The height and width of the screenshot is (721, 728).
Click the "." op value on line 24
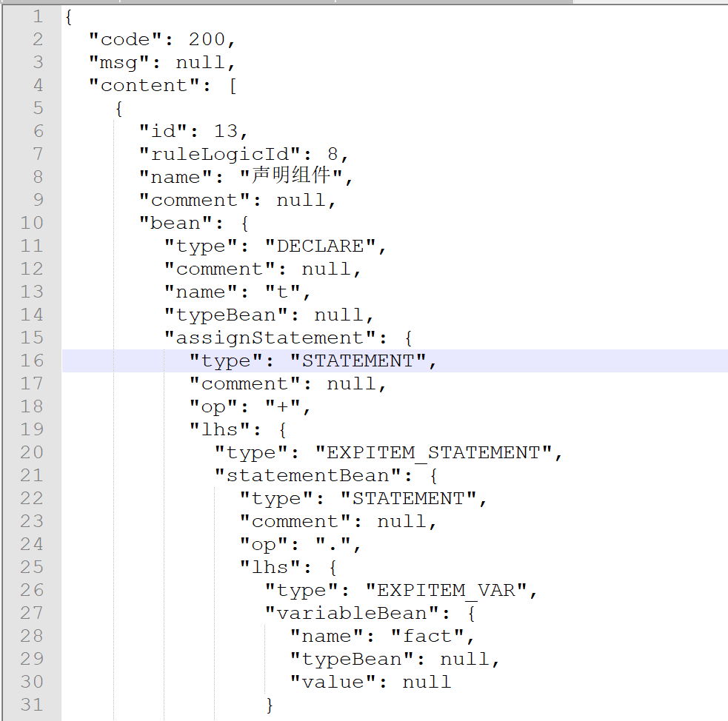coord(333,544)
